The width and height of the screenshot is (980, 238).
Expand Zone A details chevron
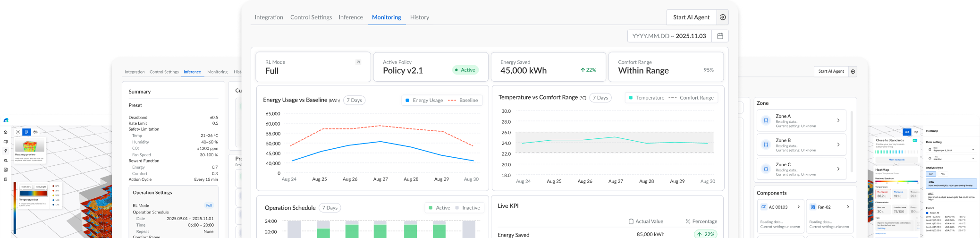click(838, 120)
